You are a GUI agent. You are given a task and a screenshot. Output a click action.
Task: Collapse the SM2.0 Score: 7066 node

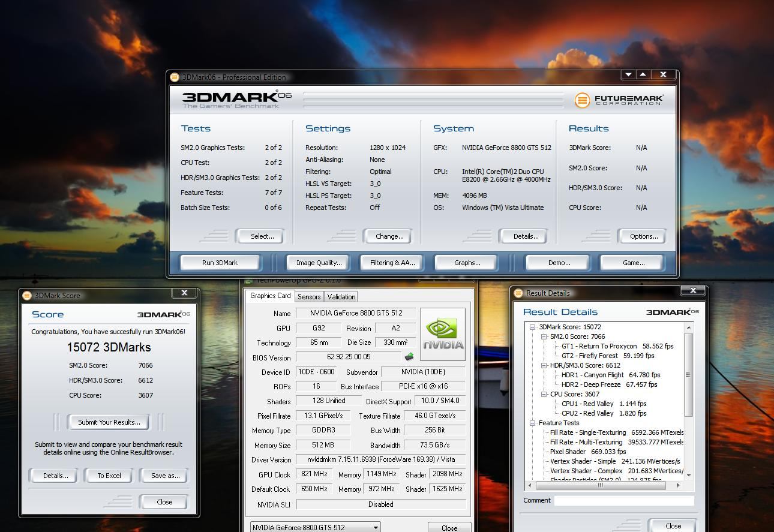(x=544, y=336)
